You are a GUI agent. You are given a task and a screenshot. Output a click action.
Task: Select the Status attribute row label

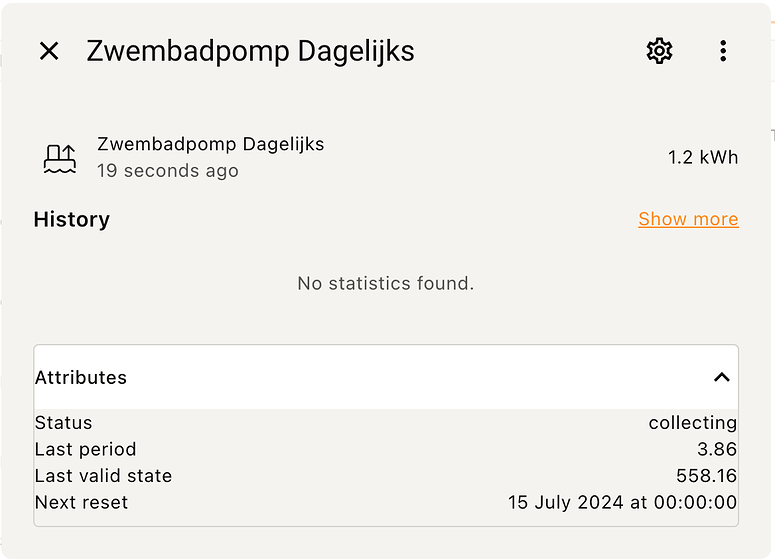64,423
